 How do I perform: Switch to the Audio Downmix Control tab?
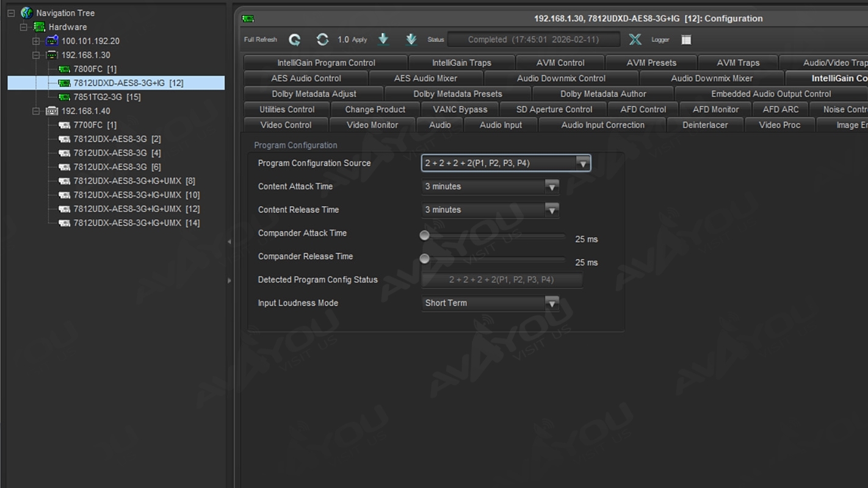coord(561,78)
